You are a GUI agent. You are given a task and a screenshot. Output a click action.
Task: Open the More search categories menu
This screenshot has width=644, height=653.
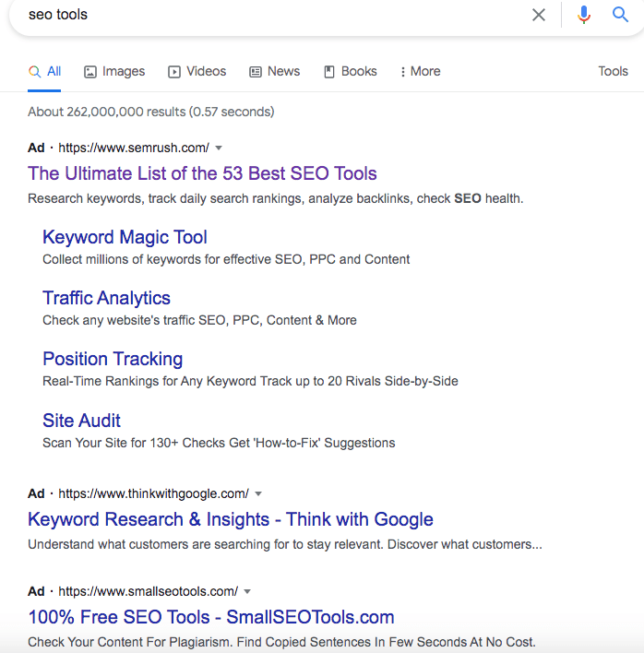(420, 72)
